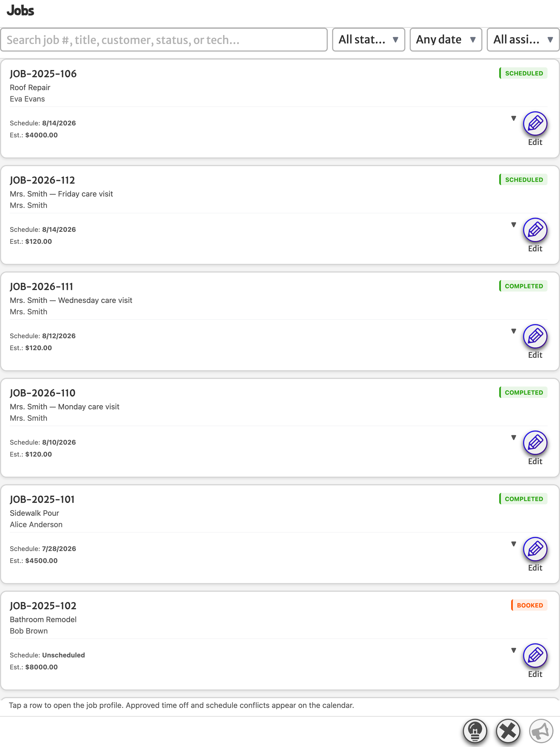
Task: Open the Any date filter dropdown
Action: 446,40
